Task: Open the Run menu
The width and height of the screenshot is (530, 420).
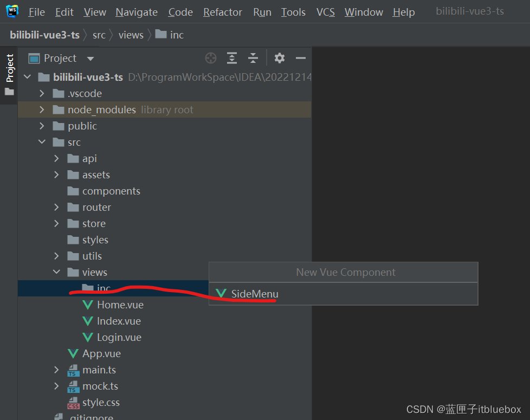Action: 262,12
